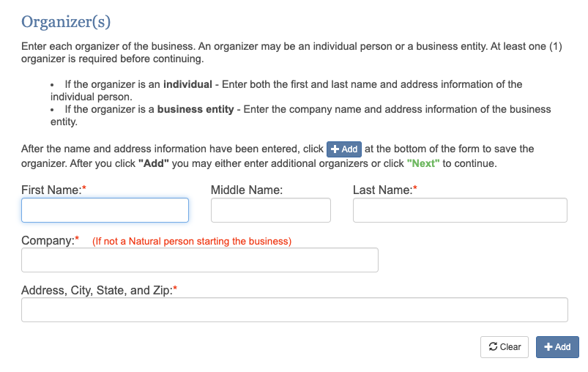Click the inline Add badge in the instructions

click(344, 149)
